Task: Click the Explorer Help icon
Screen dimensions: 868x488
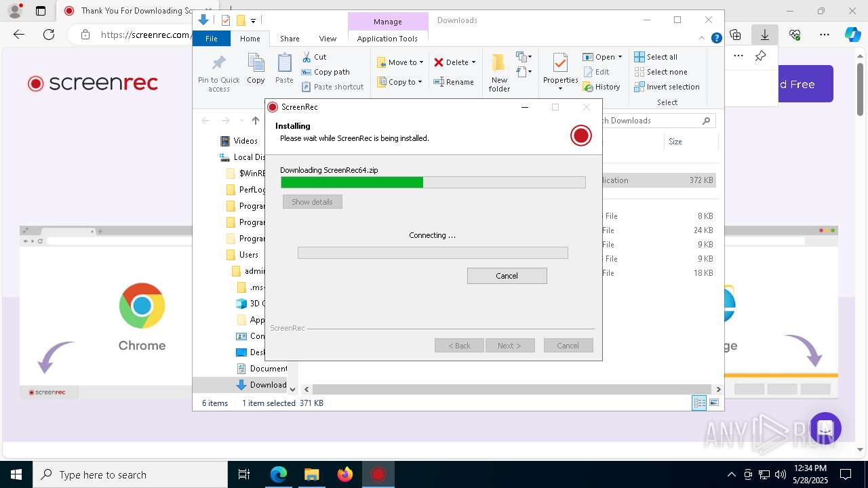Action: point(716,39)
